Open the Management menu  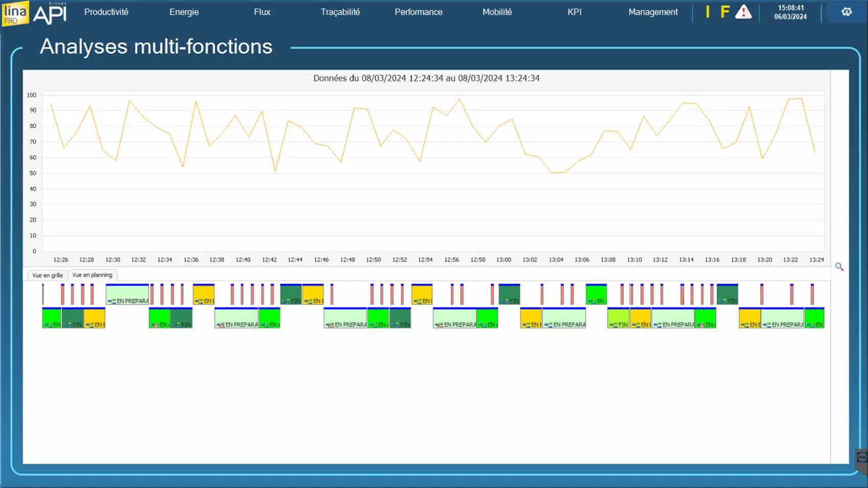click(x=653, y=12)
